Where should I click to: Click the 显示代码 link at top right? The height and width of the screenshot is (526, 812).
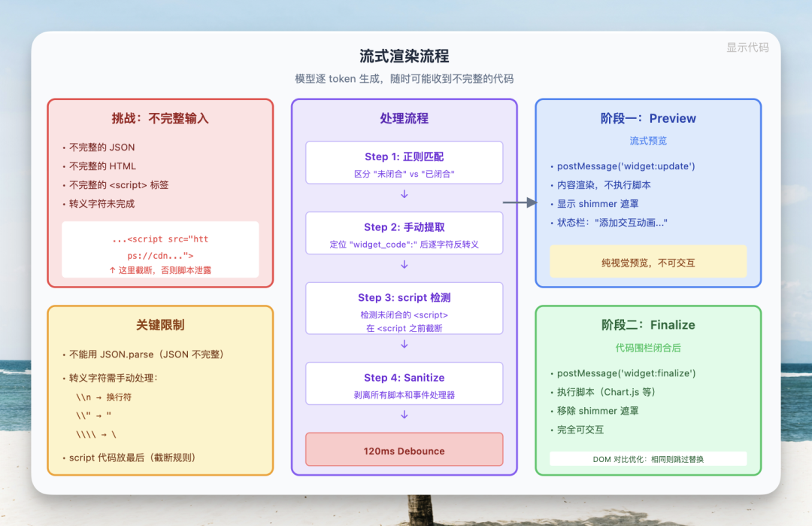[x=747, y=48]
